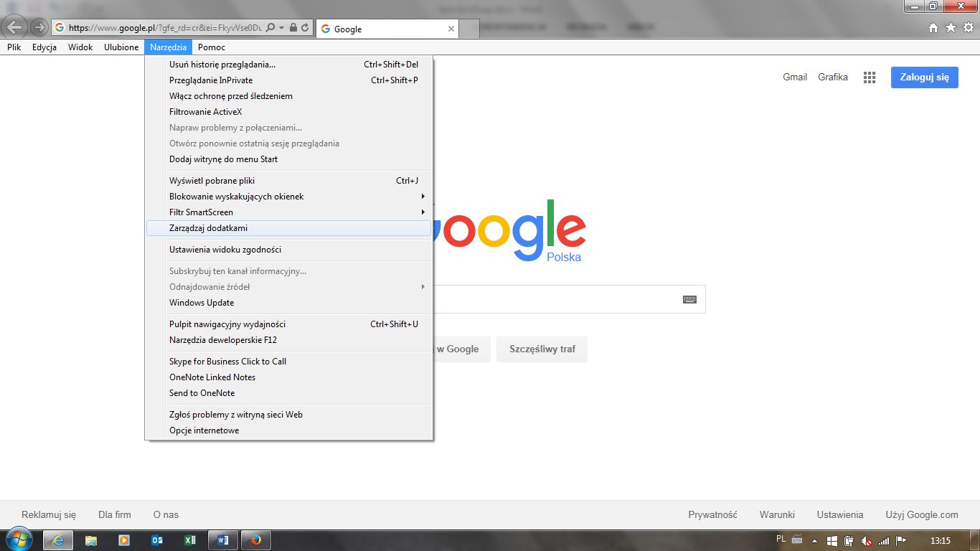The image size is (980, 551).
Task: Click the security lock icon in address bar
Action: coord(293,28)
